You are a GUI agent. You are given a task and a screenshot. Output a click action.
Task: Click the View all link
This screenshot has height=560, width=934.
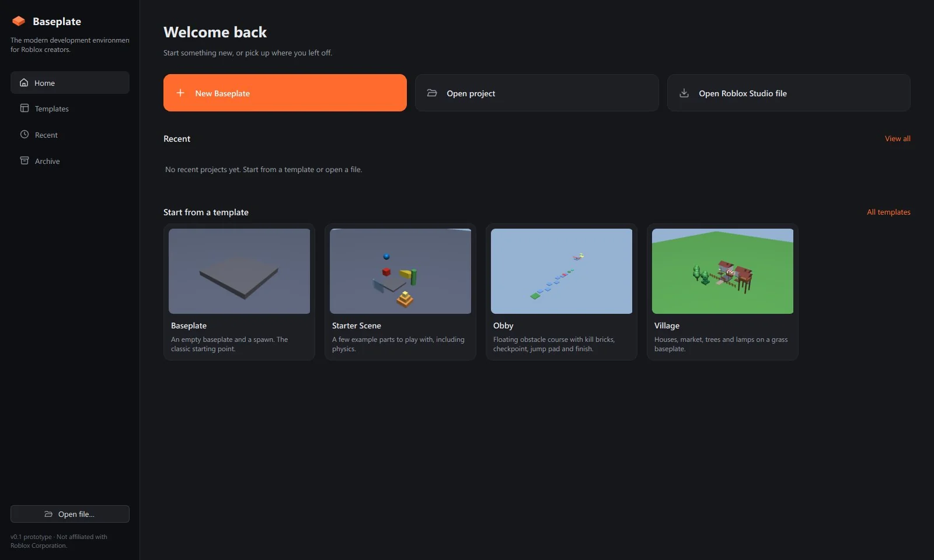pos(897,139)
